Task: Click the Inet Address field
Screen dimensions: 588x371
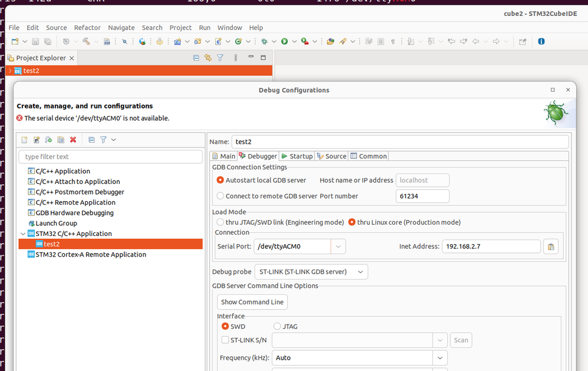Action: (x=491, y=247)
